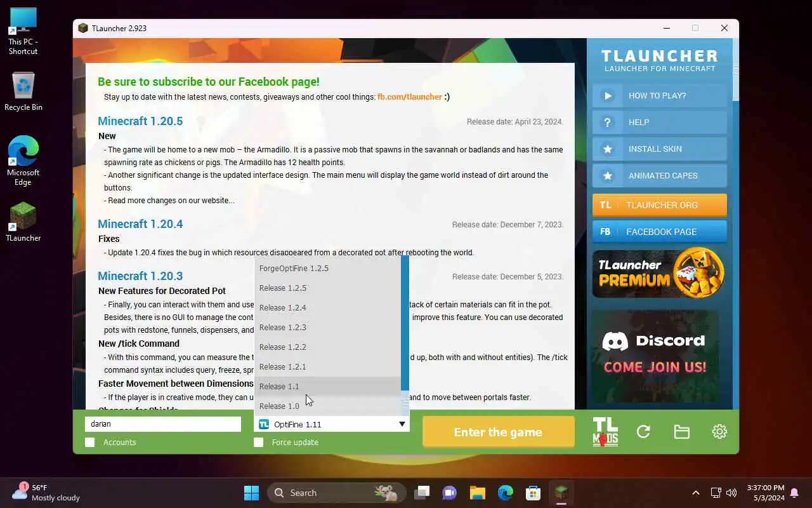Open the weather widget showing 56°F

coord(46,493)
